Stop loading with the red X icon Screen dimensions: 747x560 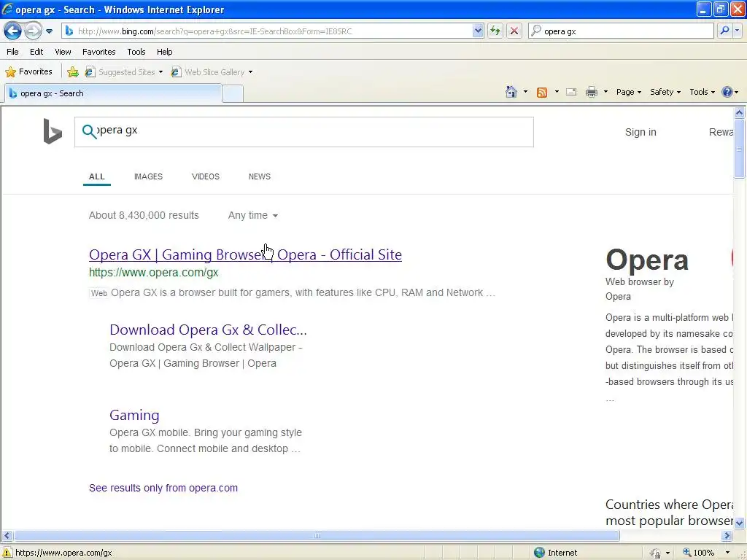514,31
